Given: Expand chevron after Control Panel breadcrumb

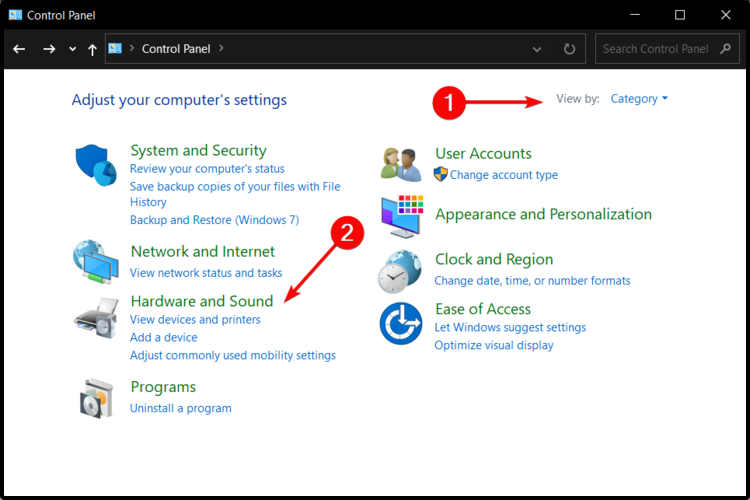Looking at the screenshot, I should [x=221, y=48].
